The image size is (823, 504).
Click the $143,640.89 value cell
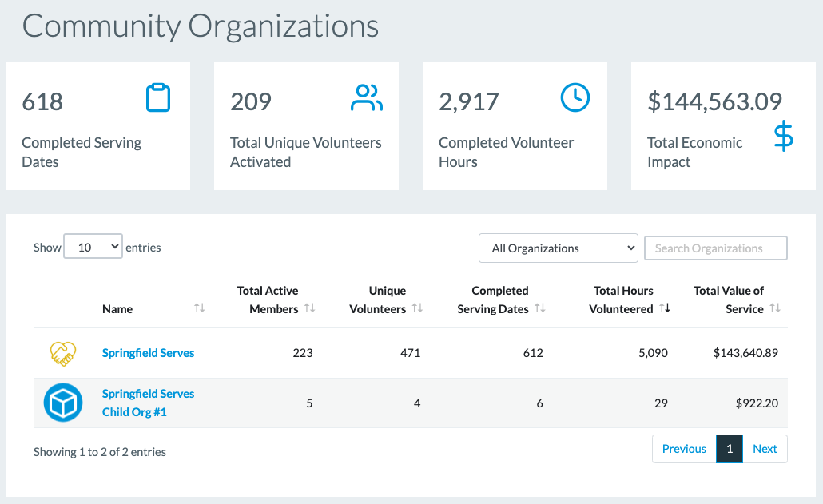[x=745, y=353]
